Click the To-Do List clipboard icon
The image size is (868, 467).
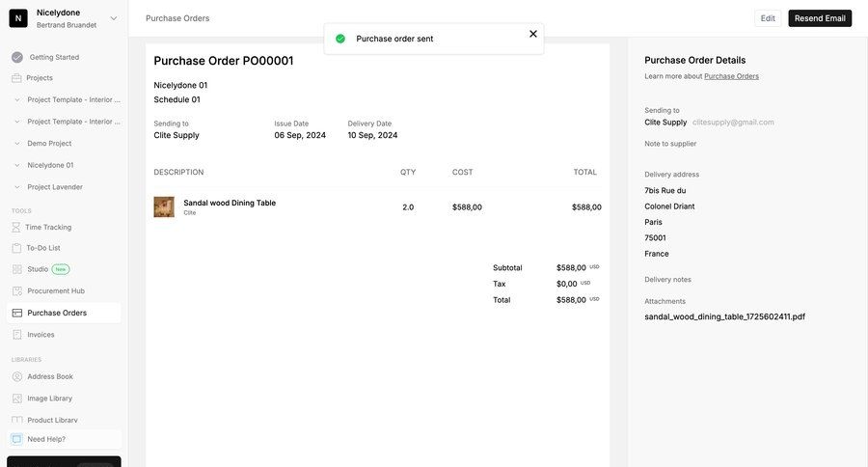(16, 248)
